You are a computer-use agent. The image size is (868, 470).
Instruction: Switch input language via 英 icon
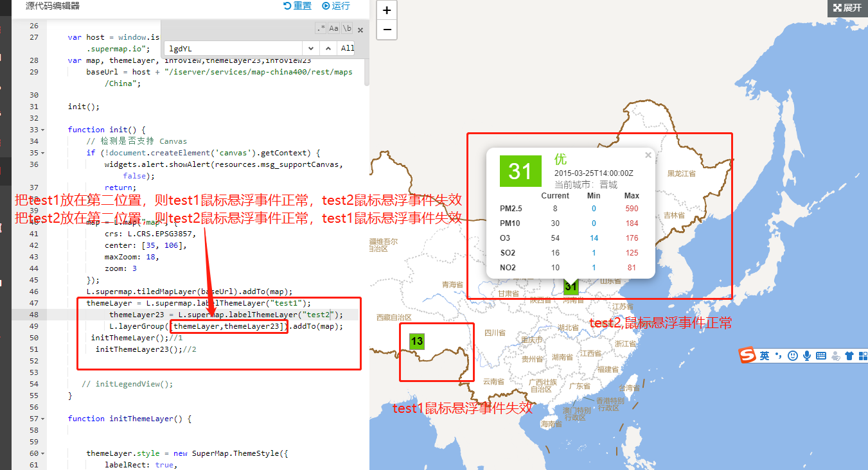click(765, 356)
